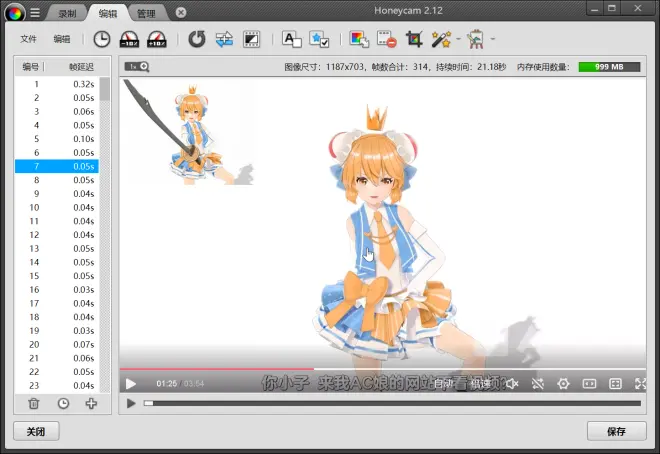Click the 保存 button
This screenshot has height=454, width=660.
(616, 431)
